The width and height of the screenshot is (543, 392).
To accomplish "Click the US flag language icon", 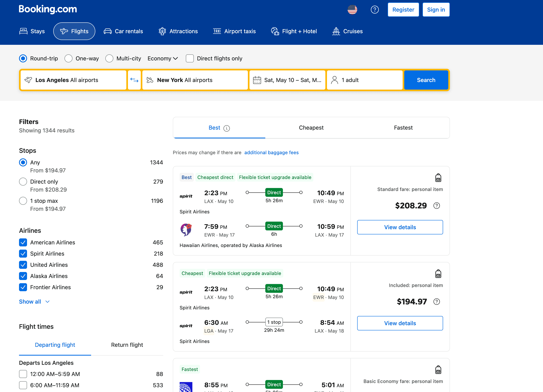I will (x=352, y=10).
